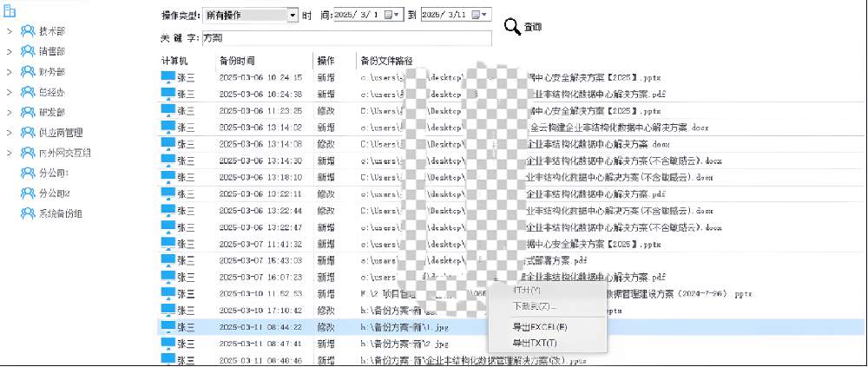
Task: Click the 备份时间 column header
Action: point(237,61)
